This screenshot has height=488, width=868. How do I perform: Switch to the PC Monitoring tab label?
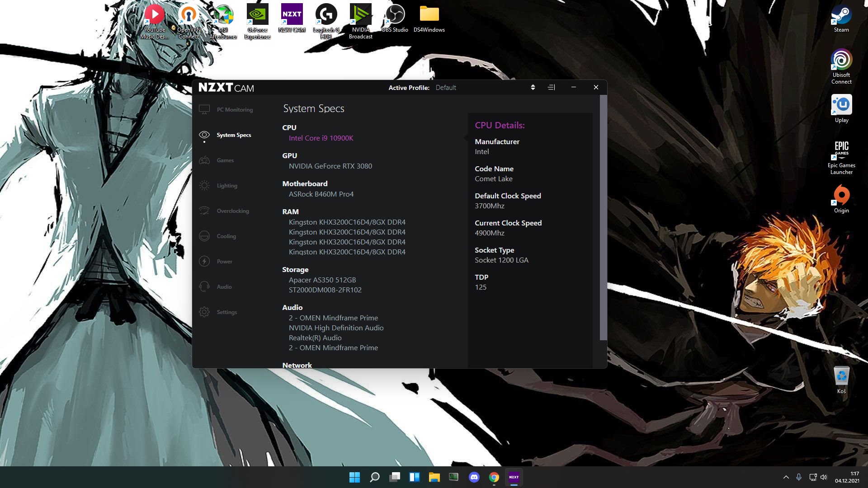pos(235,110)
